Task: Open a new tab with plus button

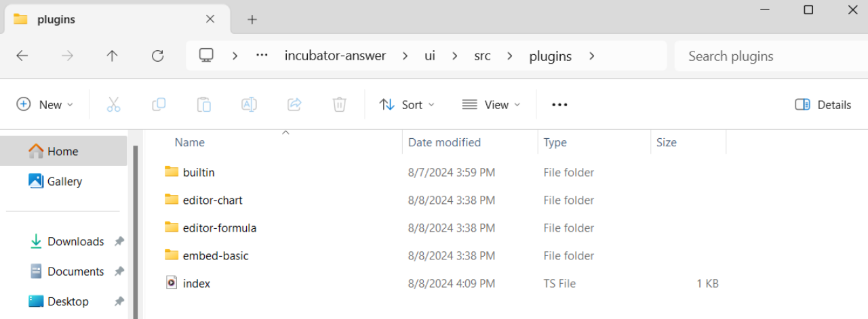Action: click(x=252, y=19)
